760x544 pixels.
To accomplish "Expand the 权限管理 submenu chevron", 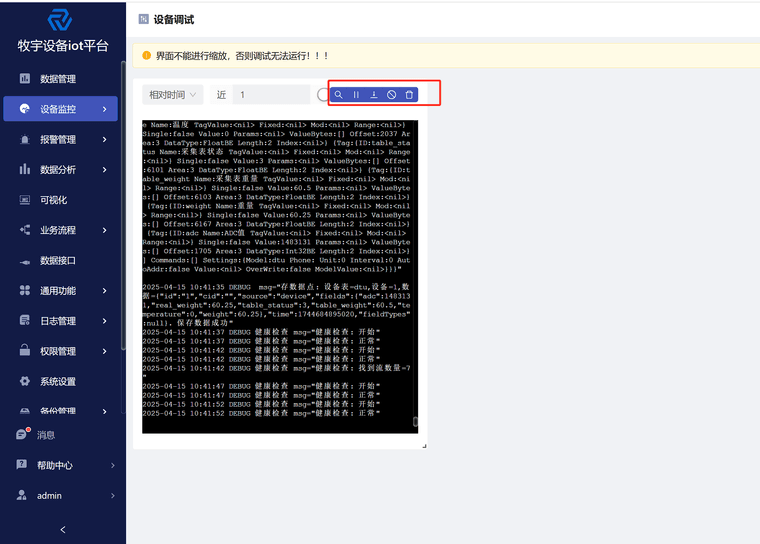I will pyautogui.click(x=104, y=351).
